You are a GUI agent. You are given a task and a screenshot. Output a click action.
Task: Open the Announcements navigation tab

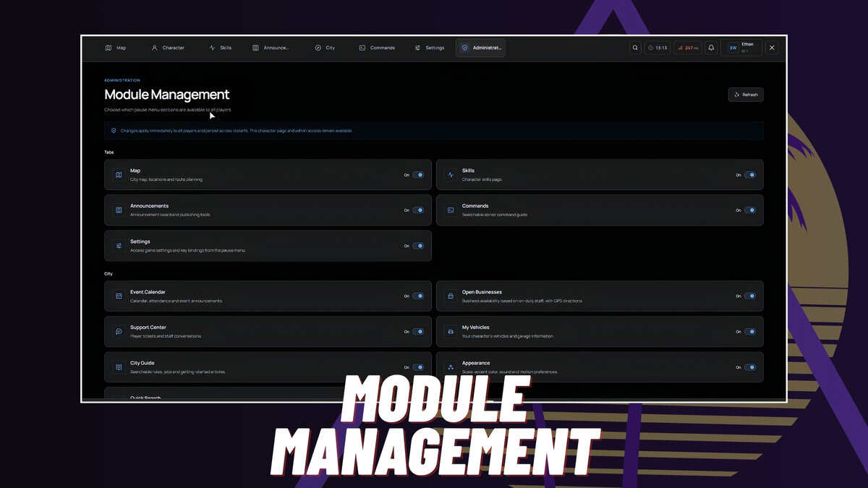(x=271, y=48)
